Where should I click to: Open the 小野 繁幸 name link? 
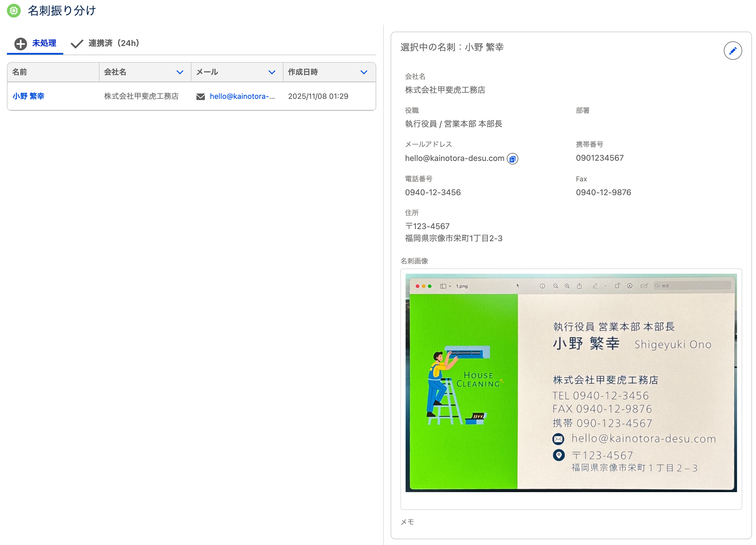point(28,96)
